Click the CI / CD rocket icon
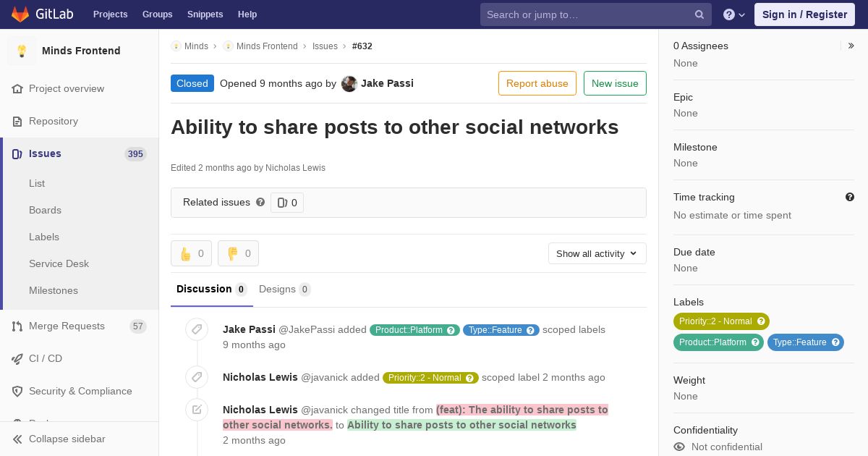 [x=17, y=359]
